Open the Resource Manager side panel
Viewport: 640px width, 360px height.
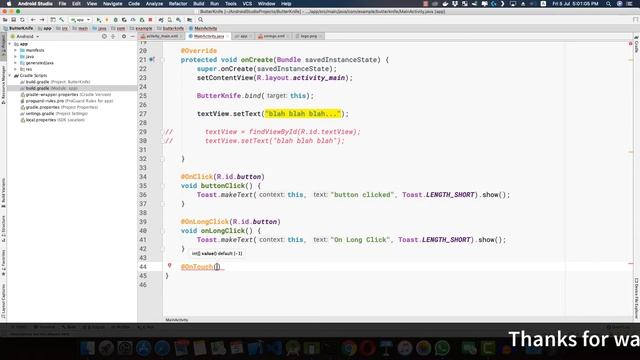tap(3, 85)
